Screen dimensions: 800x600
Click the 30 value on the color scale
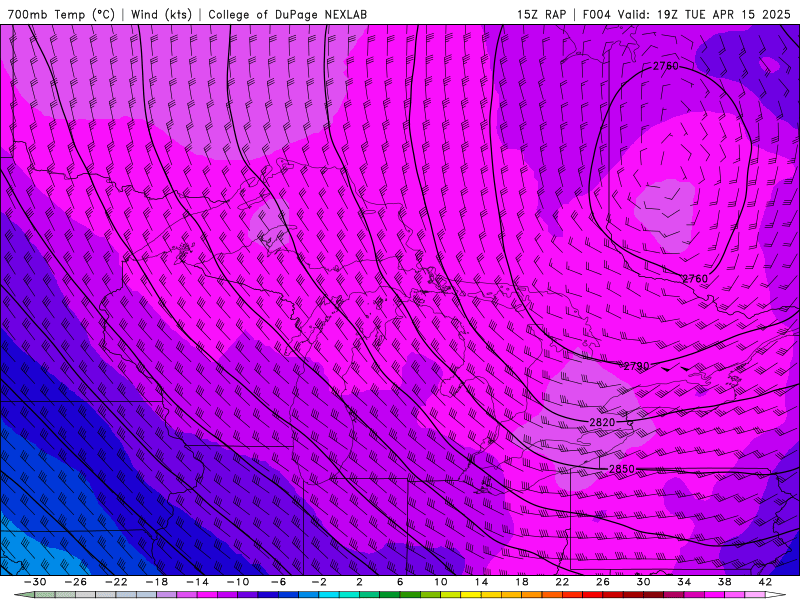click(x=643, y=582)
